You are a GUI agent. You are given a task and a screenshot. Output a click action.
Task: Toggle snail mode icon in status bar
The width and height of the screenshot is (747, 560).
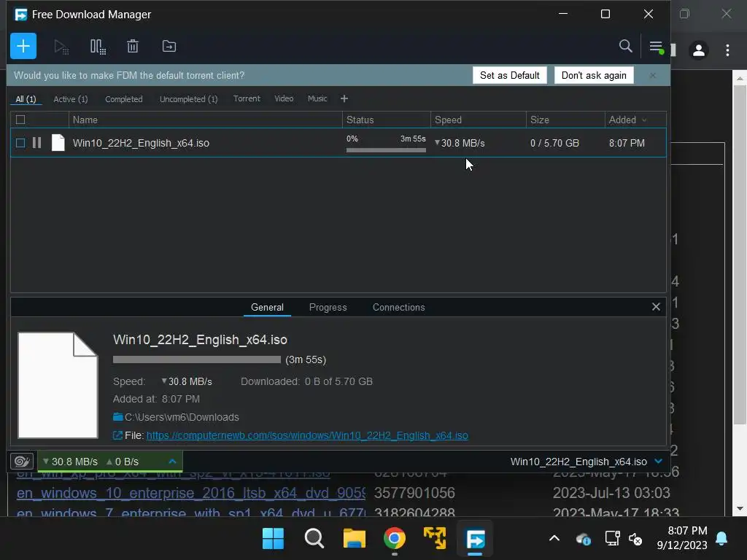[x=22, y=461]
